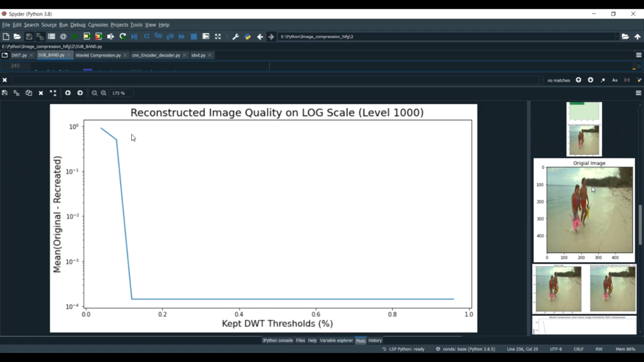The width and height of the screenshot is (644, 362).
Task: Zoom in on the plot
Action: [x=103, y=93]
